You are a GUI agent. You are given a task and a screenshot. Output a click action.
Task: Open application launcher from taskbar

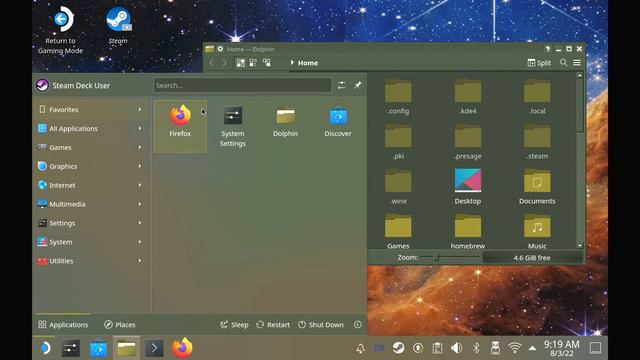point(44,348)
